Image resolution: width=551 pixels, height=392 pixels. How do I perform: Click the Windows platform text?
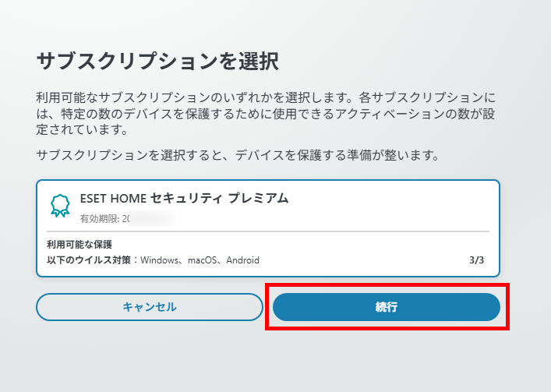(161, 260)
